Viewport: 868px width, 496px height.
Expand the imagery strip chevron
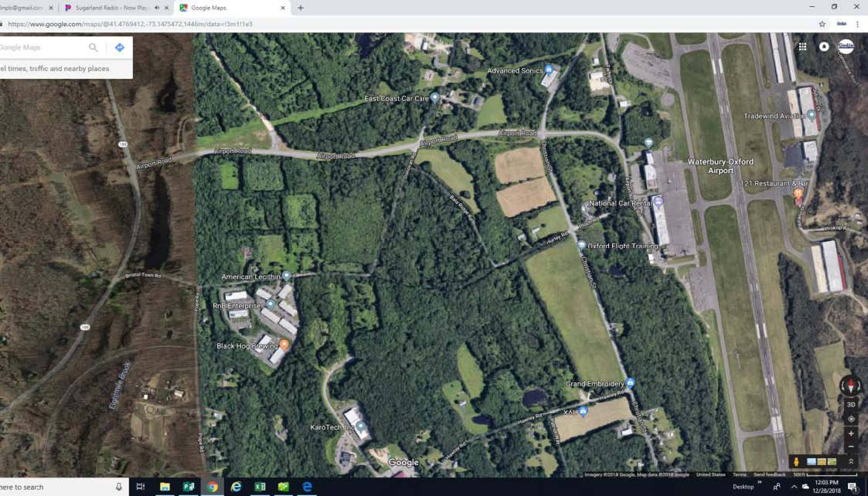[851, 461]
